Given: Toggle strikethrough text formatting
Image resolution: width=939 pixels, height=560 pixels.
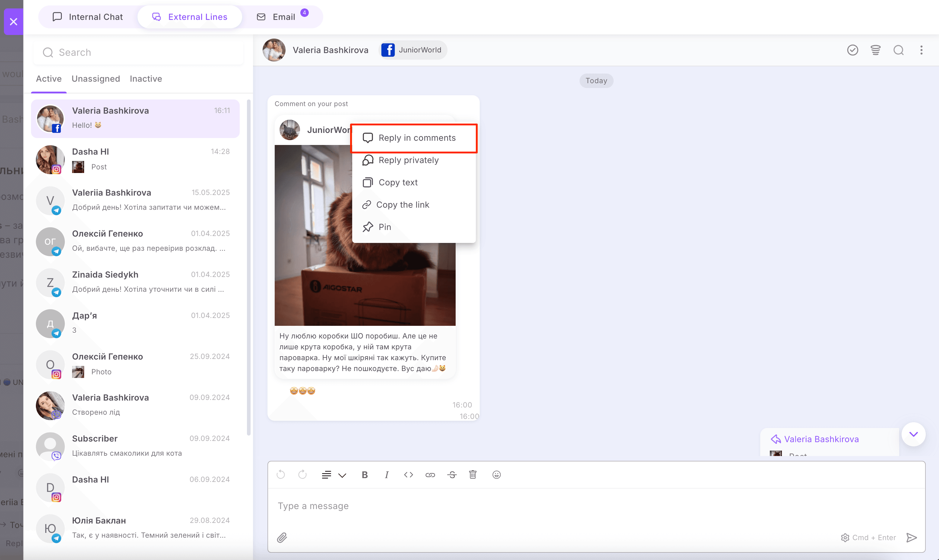Looking at the screenshot, I should 452,475.
